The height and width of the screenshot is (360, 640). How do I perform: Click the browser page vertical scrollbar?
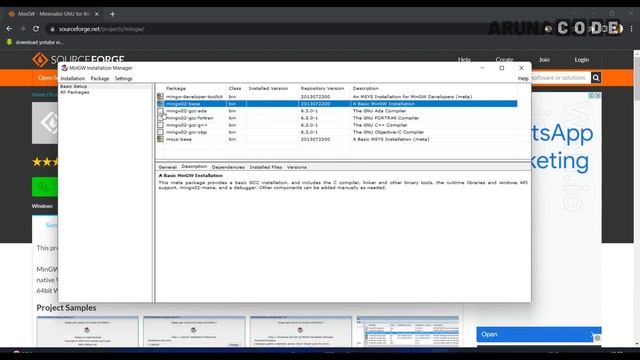637,78
